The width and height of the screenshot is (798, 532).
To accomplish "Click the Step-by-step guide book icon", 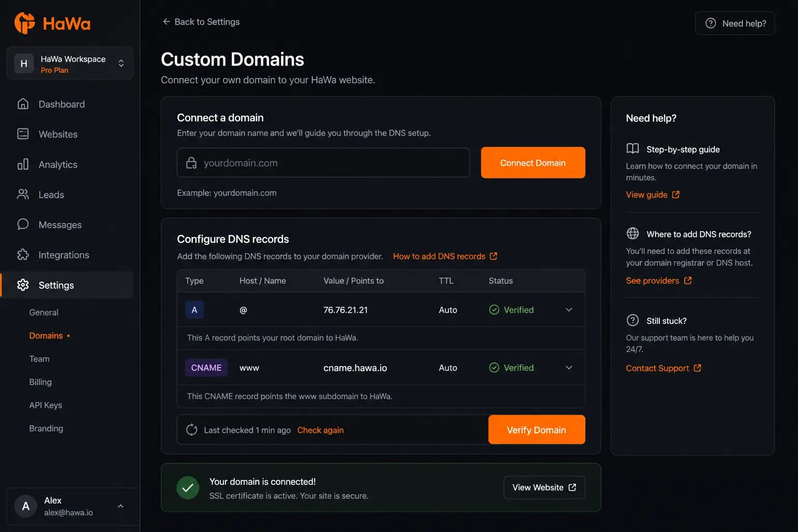I will pos(632,149).
